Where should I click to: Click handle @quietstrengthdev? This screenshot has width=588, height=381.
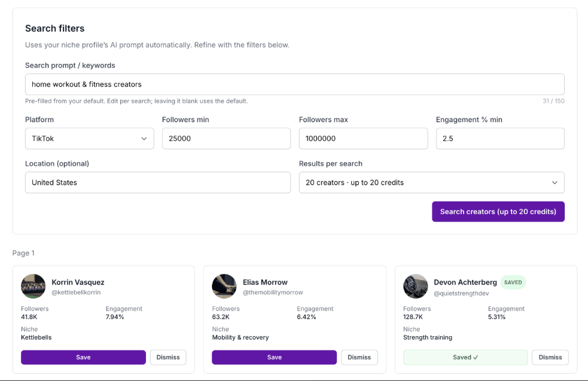461,293
